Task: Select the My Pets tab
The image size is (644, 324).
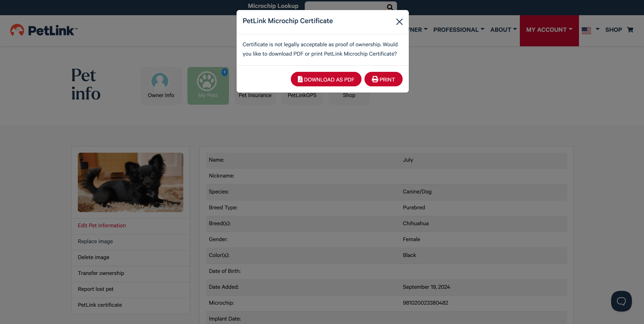Action: click(208, 86)
